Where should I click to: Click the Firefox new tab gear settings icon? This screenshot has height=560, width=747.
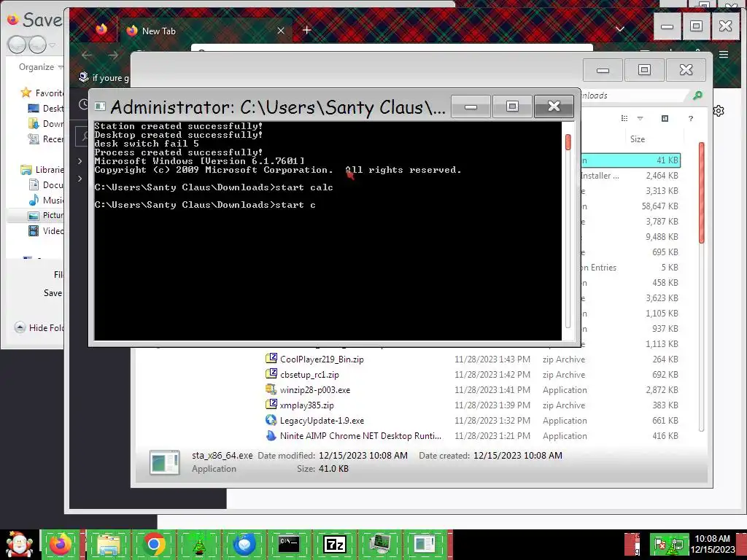point(719,111)
